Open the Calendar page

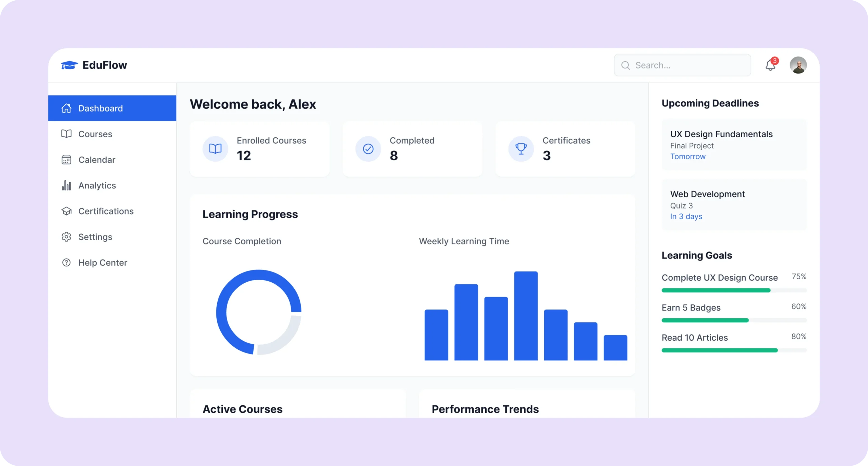(x=97, y=160)
